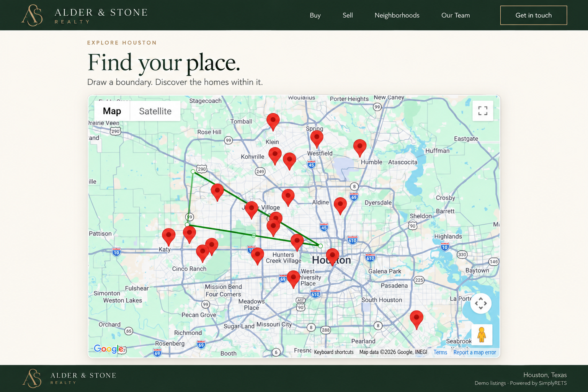
Task: Click the "Sugar Land" map label
Action: (x=239, y=326)
